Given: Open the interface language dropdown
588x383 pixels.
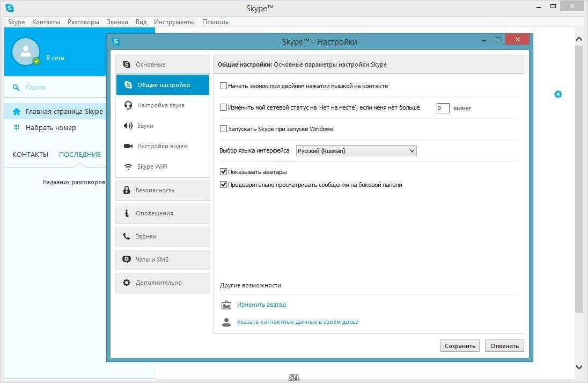Looking at the screenshot, I should (x=356, y=151).
